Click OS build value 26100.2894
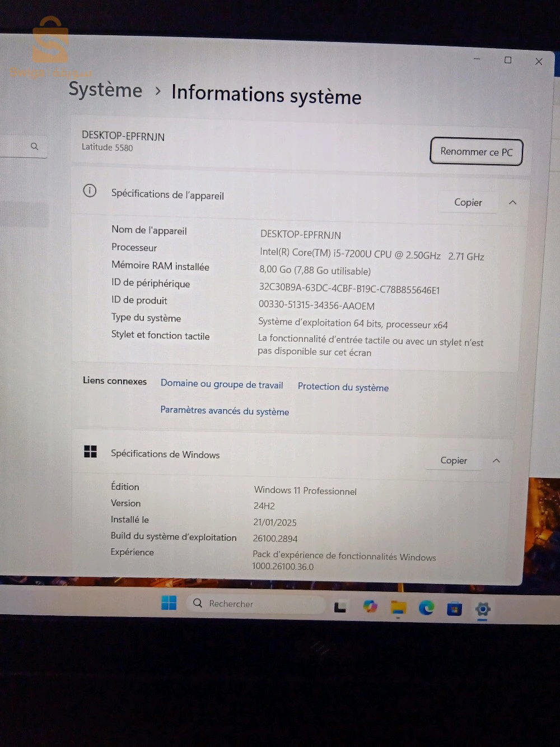This screenshot has width=560, height=747. pos(275,539)
